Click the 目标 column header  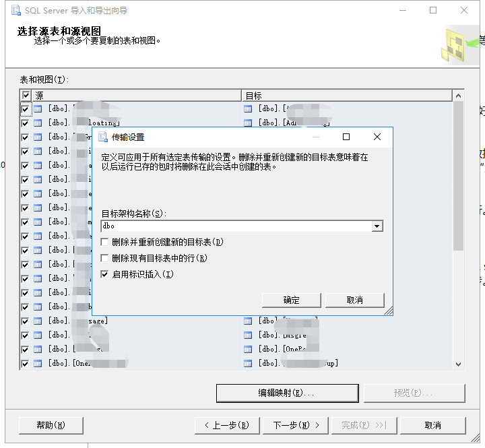click(x=347, y=96)
